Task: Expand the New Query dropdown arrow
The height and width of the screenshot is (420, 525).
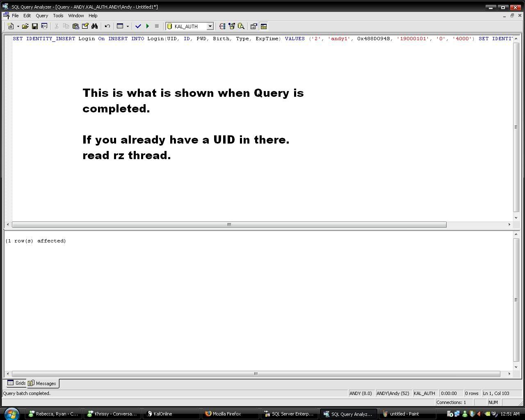Action: click(18, 26)
